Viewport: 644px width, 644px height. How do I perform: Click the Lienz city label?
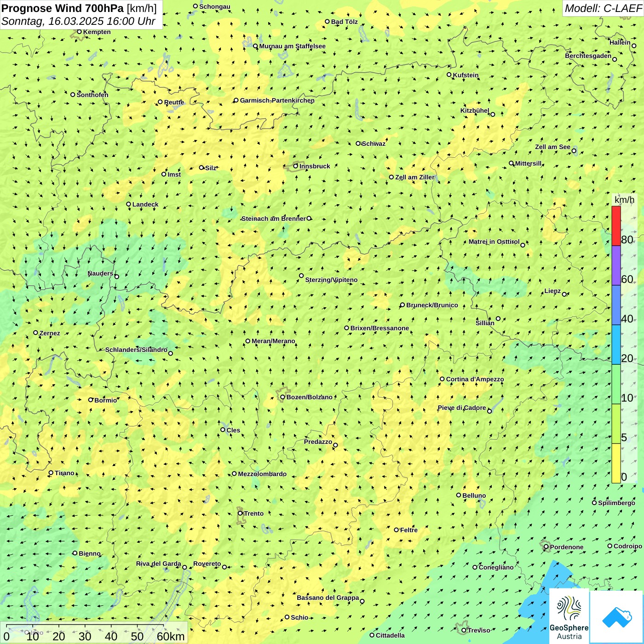click(552, 291)
